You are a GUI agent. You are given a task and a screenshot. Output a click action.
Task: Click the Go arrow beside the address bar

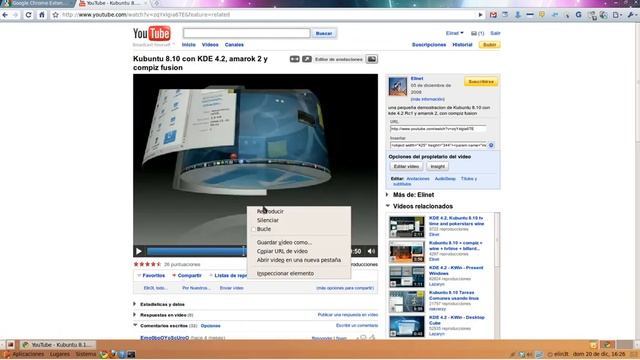[x=480, y=15]
